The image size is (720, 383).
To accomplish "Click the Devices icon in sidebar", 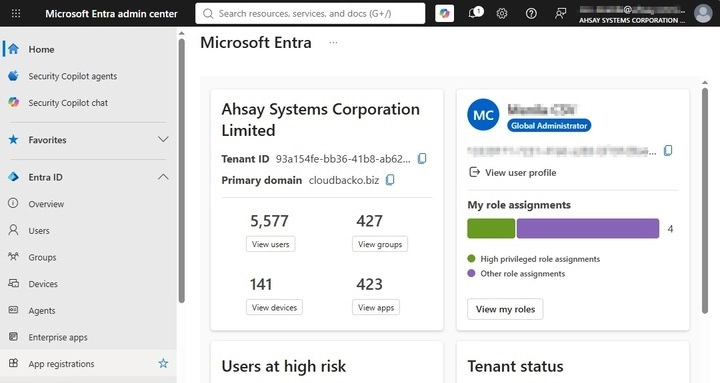I will (13, 283).
